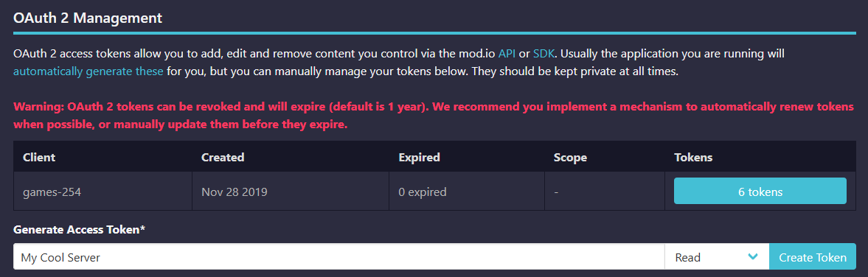Click the '0 expired' cell
868x277 pixels.
pyautogui.click(x=467, y=192)
